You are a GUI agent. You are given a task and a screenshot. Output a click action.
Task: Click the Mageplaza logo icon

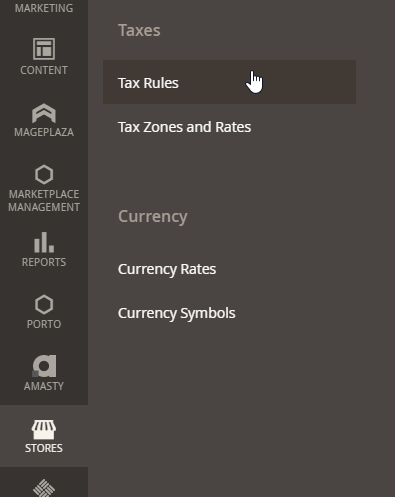(44, 113)
